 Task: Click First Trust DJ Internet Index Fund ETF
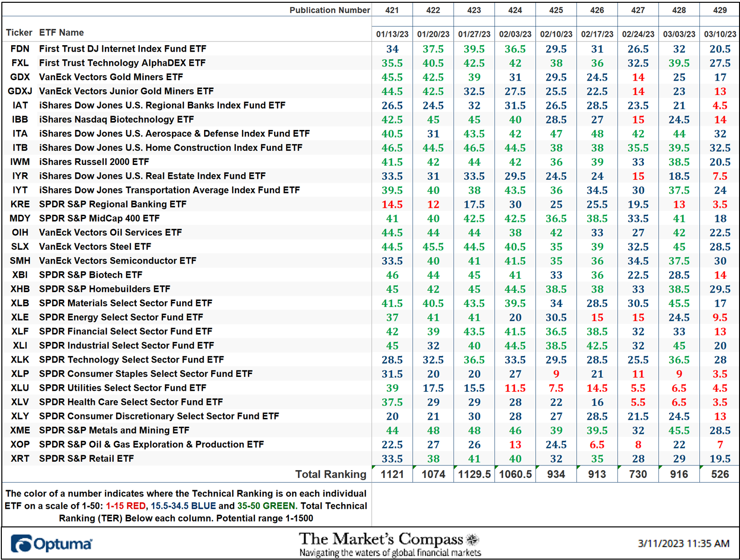[123, 49]
